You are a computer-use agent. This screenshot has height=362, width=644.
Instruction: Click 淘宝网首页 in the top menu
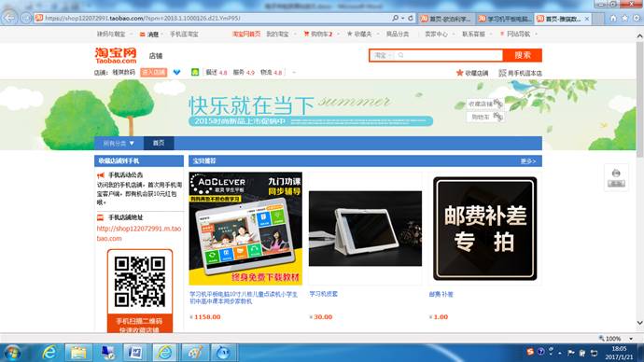[x=246, y=35]
